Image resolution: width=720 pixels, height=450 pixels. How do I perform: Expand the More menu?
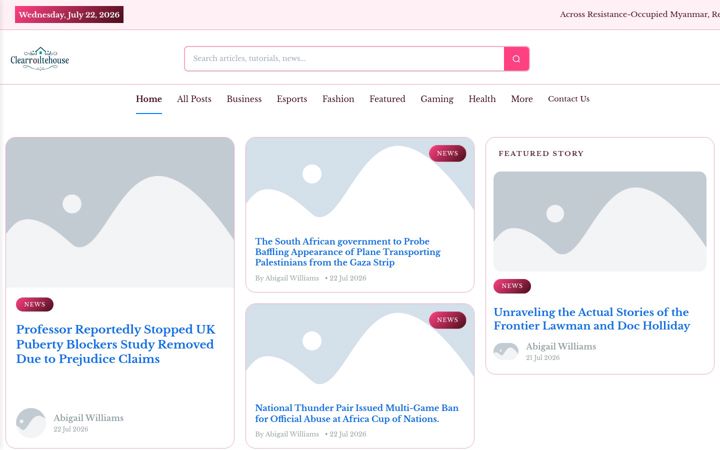[x=522, y=99]
